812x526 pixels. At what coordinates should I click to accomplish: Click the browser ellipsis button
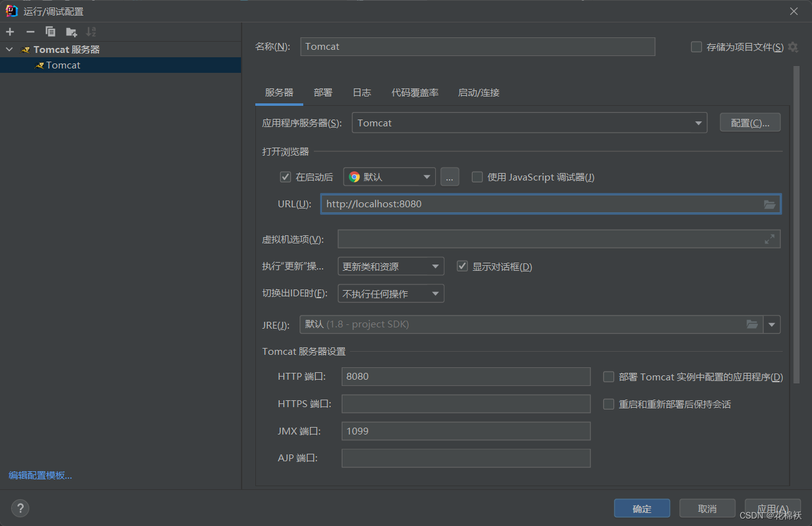(x=450, y=177)
